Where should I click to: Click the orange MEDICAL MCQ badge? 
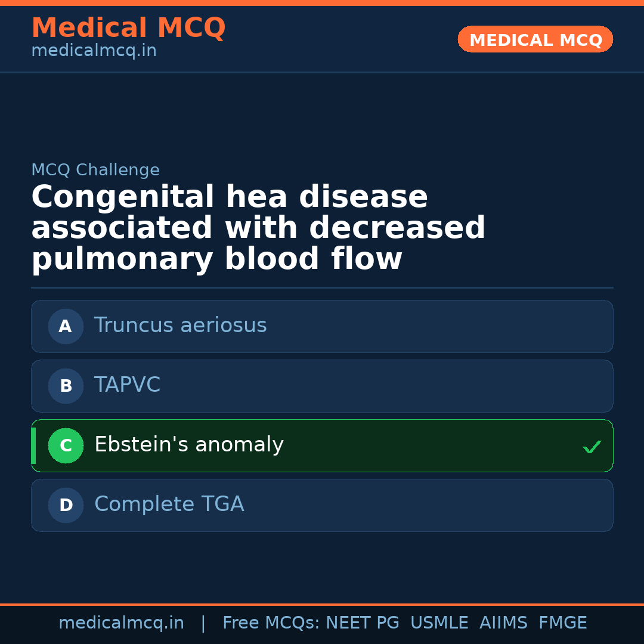click(x=535, y=39)
